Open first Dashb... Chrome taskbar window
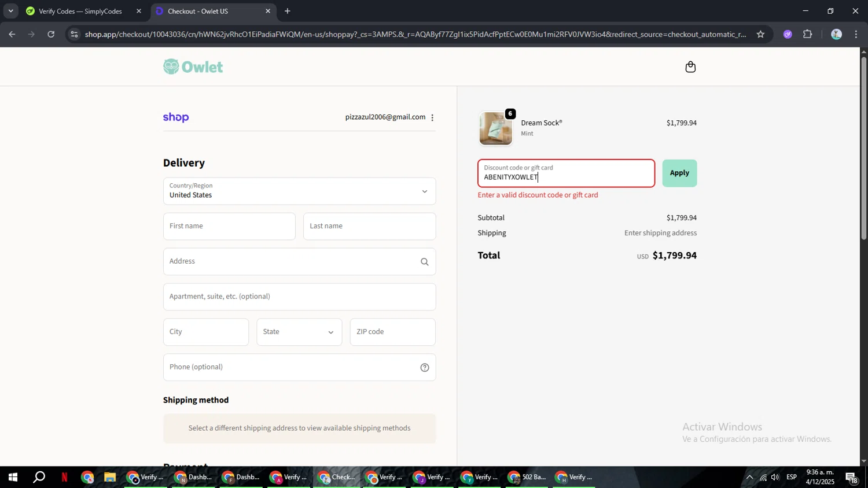 pos(194,478)
